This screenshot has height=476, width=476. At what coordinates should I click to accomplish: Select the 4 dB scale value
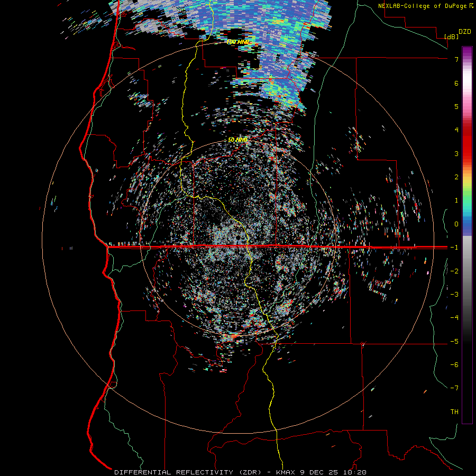(456, 130)
